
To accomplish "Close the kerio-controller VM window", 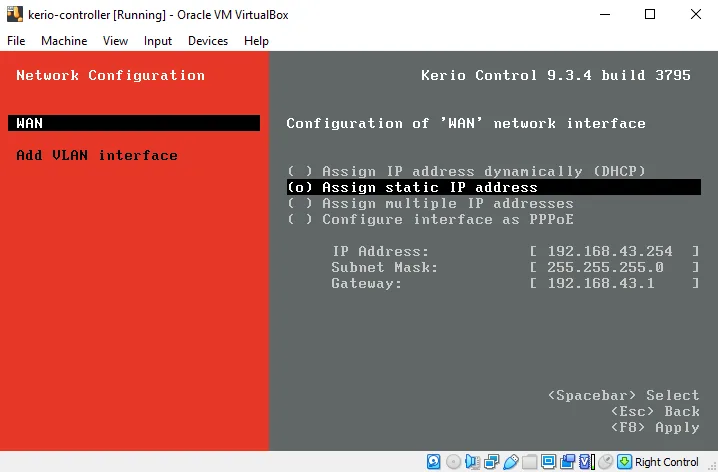I will click(696, 14).
